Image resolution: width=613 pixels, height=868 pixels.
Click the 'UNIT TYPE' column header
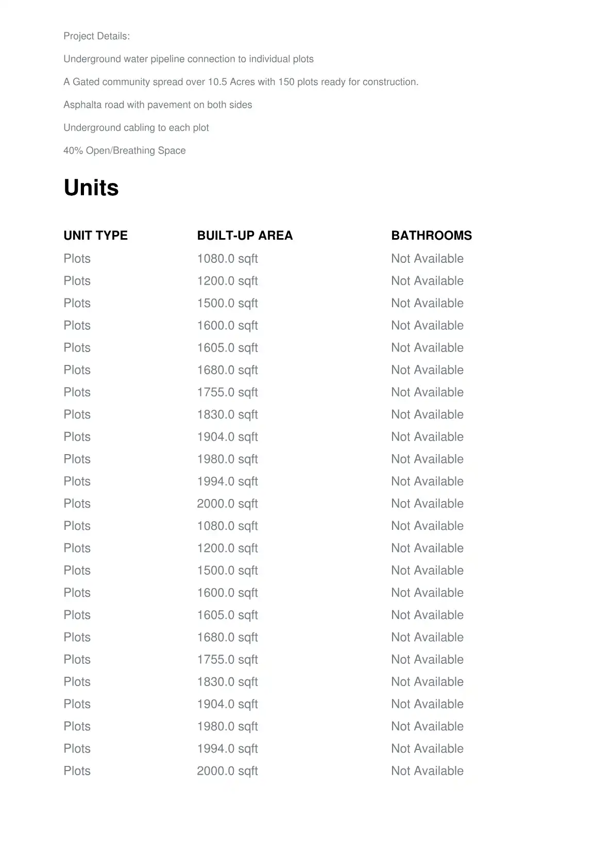coord(96,236)
